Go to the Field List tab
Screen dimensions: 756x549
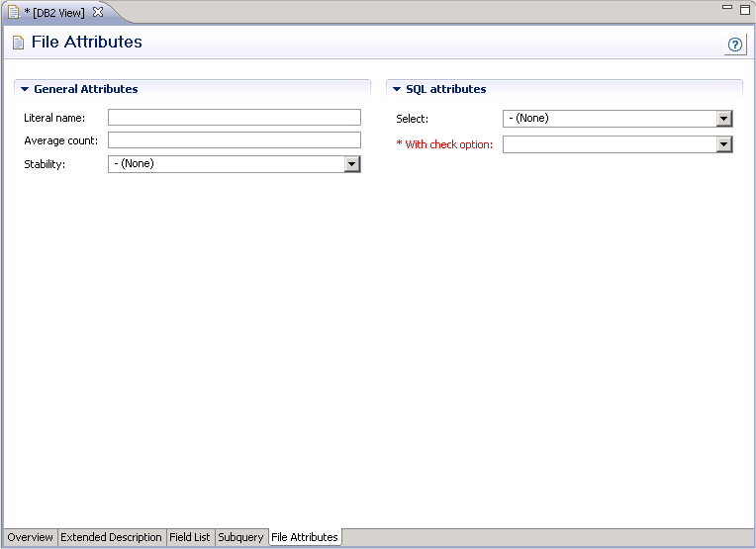pos(189,537)
